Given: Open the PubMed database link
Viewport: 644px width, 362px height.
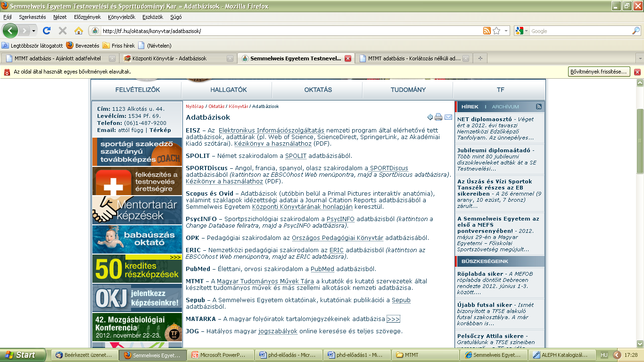Looking at the screenshot, I should point(322,269).
